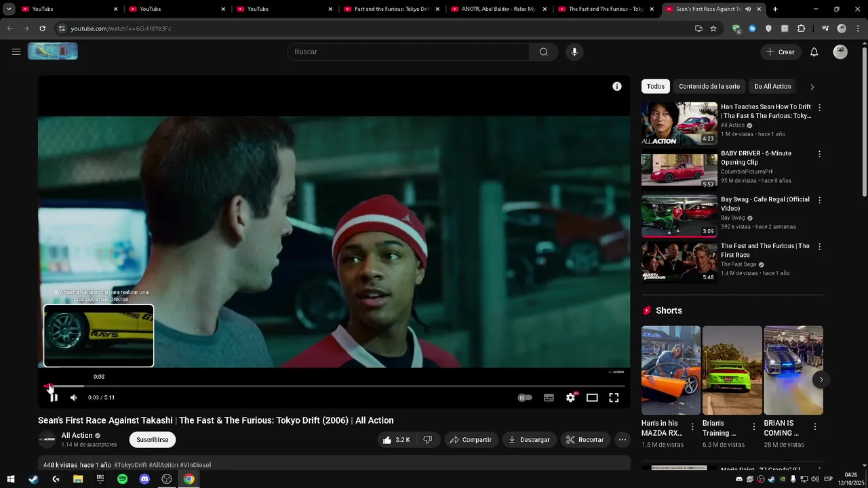Open more actions ellipsis below video
Image resolution: width=868 pixels, height=488 pixels.
tap(622, 440)
